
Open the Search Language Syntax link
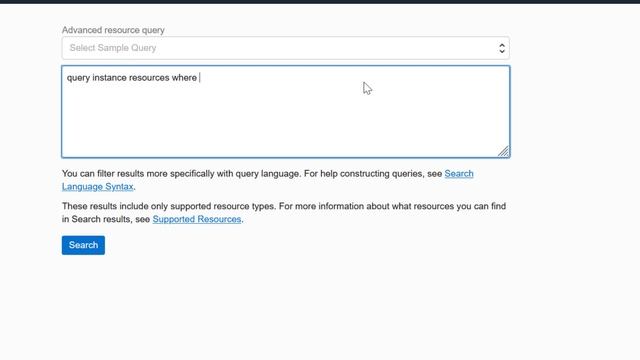[459, 174]
